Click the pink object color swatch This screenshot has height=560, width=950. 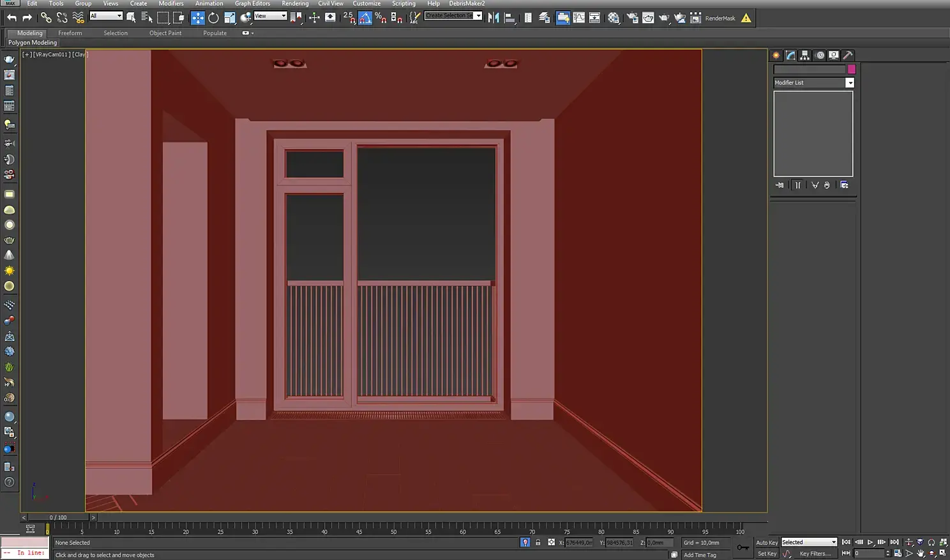[x=851, y=69]
